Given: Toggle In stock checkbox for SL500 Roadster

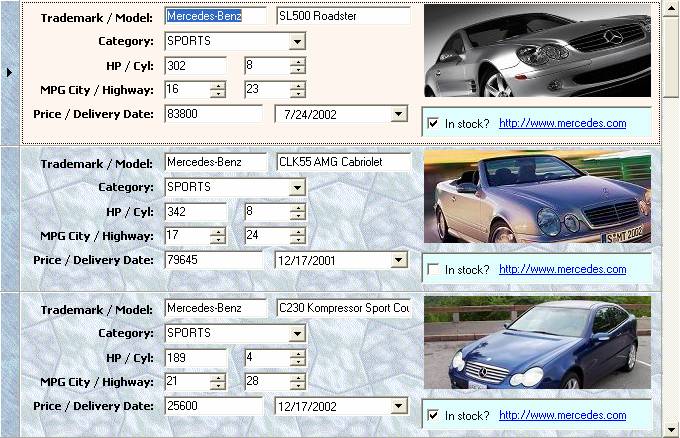Looking at the screenshot, I should tap(433, 124).
